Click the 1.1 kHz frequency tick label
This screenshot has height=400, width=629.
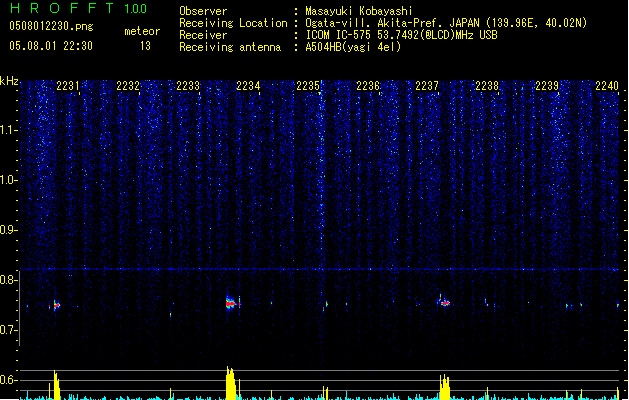tap(8, 130)
